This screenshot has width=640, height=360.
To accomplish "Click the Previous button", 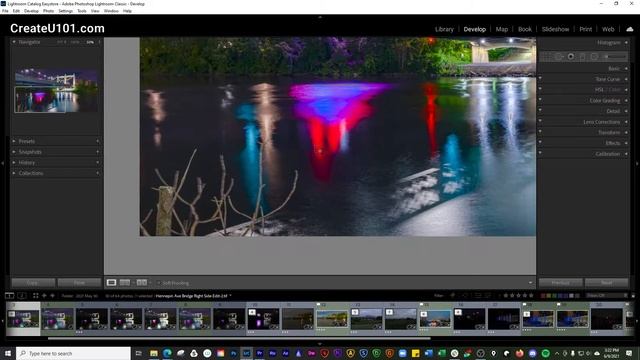I will coord(560,283).
